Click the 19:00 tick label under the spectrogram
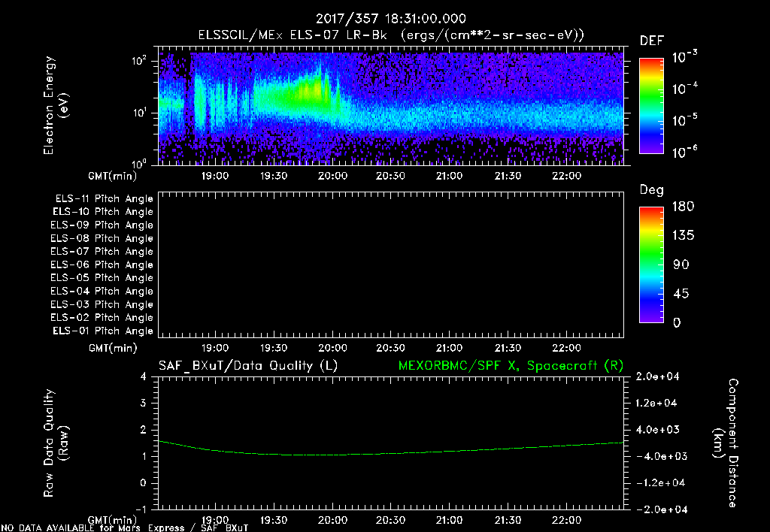Screen dimensions: 770x532 [215, 176]
